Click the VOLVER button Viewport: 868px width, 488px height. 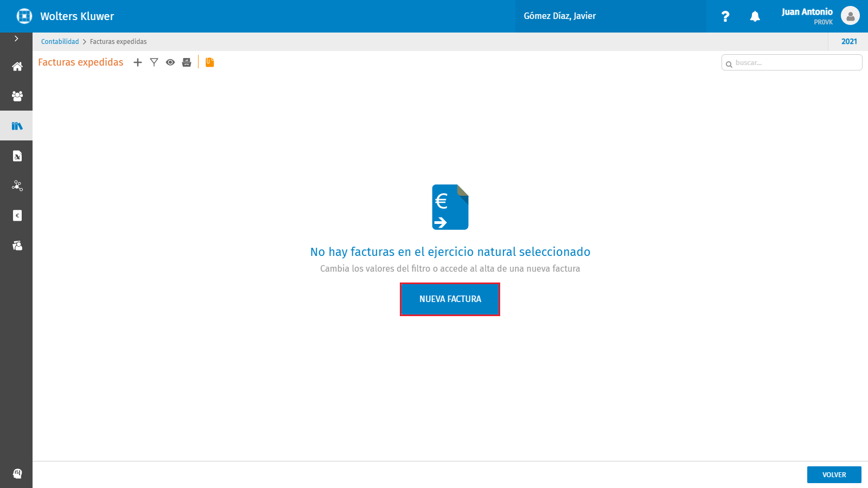(834, 474)
